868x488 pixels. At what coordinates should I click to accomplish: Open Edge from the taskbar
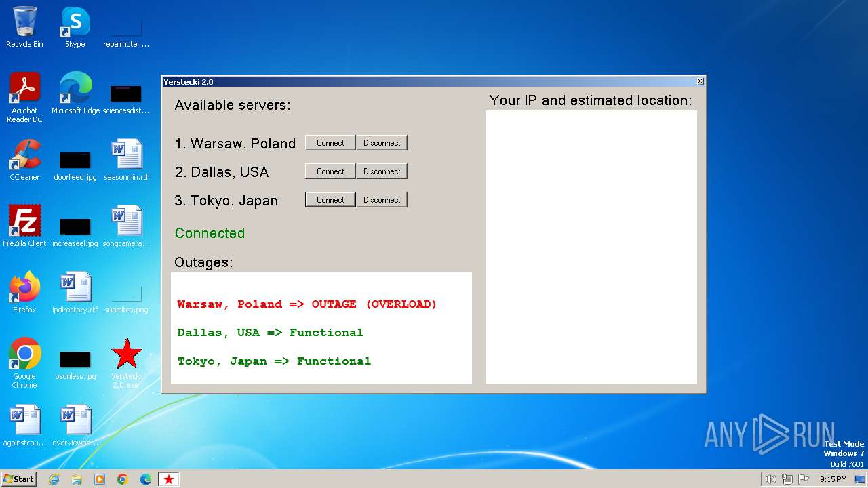tap(146, 479)
